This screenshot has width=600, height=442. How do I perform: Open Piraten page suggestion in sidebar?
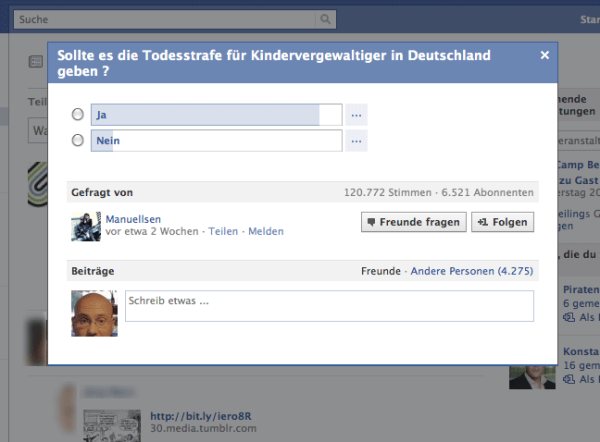[581, 290]
